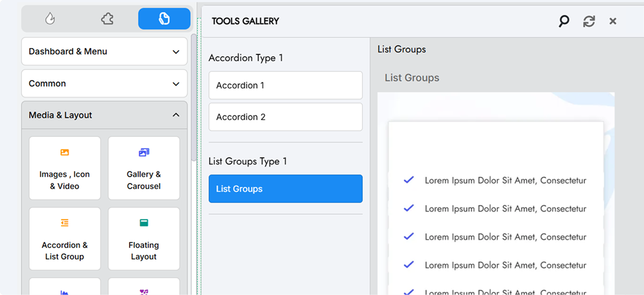Open Accordion & List Group tools
Image resolution: width=644 pixels, height=295 pixels.
pyautogui.click(x=65, y=238)
